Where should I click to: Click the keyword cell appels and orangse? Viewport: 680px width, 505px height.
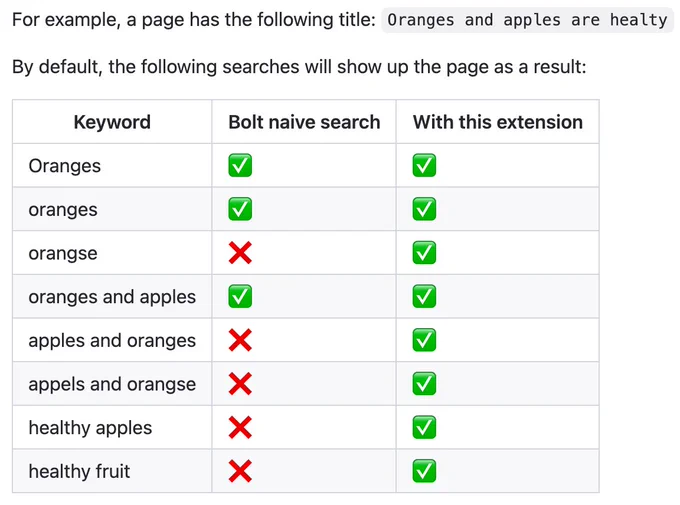[x=112, y=384]
